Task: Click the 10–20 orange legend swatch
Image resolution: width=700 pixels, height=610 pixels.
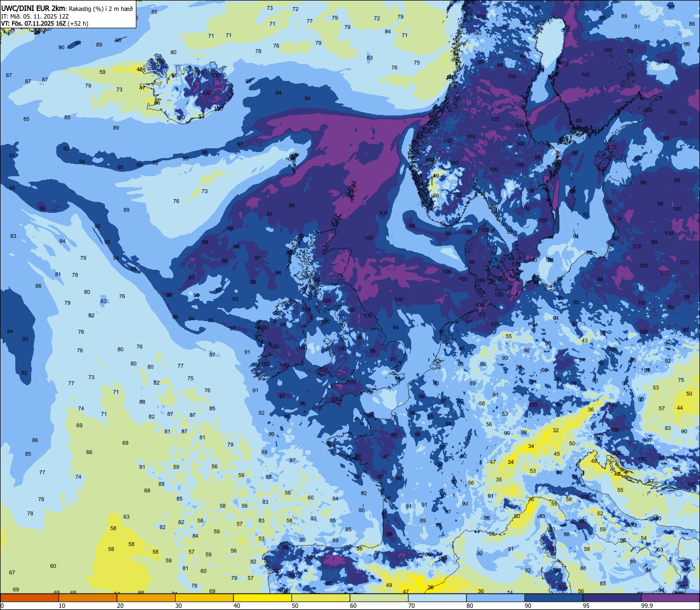Action: pos(87,598)
